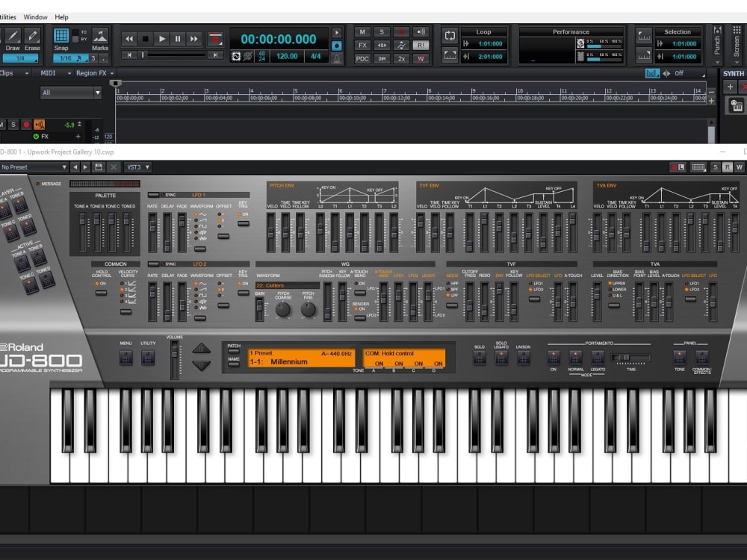Jump to project start (RTZ) button
The width and height of the screenshot is (747, 560).
[x=128, y=55]
